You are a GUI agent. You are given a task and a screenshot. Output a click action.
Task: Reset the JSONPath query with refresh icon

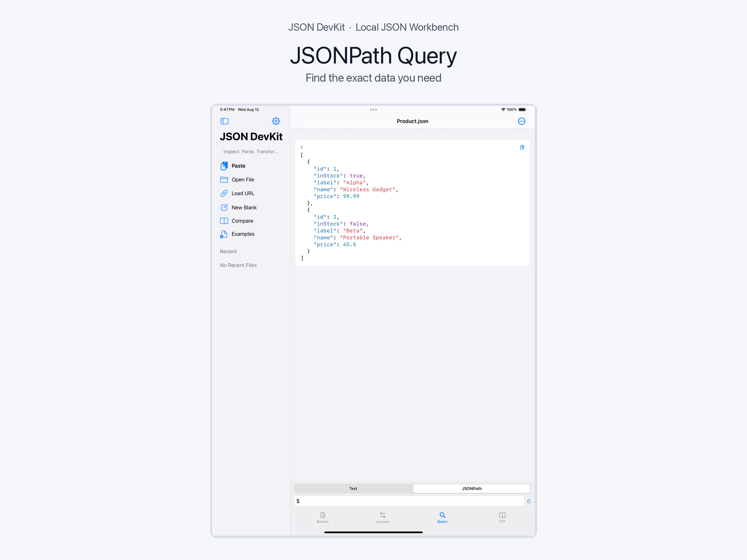pos(529,501)
